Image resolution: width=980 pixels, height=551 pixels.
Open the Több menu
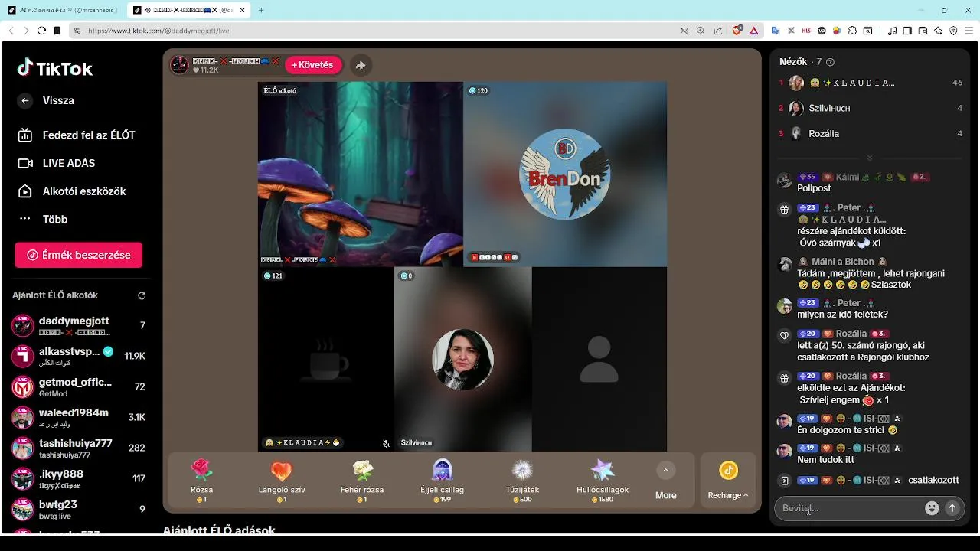[x=43, y=219]
